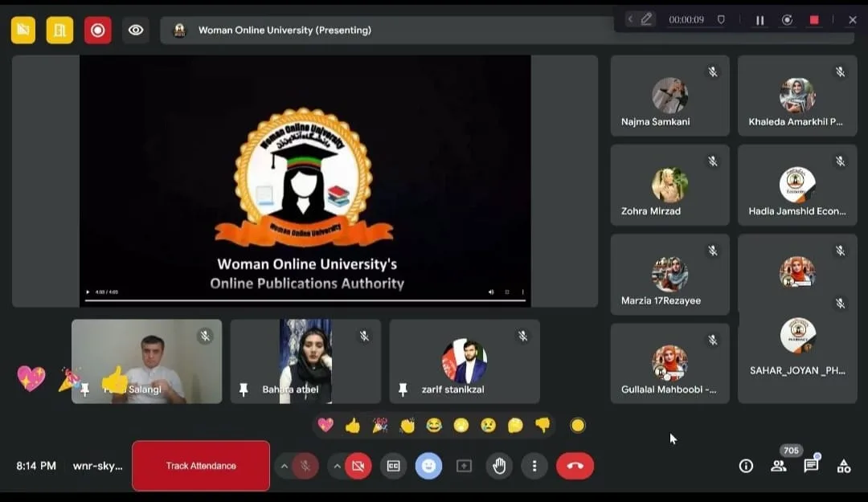Viewport: 868px width, 502px height.
Task: Toggle the turned-off camera button
Action: coord(358,466)
